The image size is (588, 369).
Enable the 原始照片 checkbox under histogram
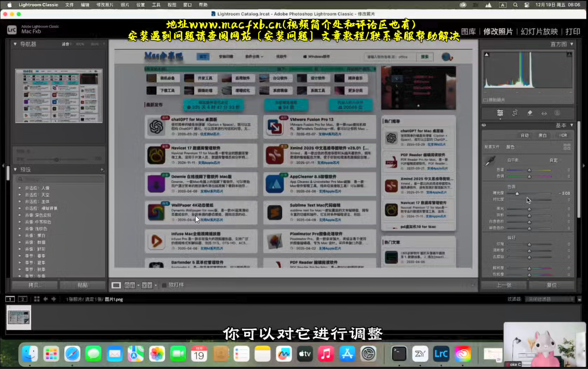[485, 100]
